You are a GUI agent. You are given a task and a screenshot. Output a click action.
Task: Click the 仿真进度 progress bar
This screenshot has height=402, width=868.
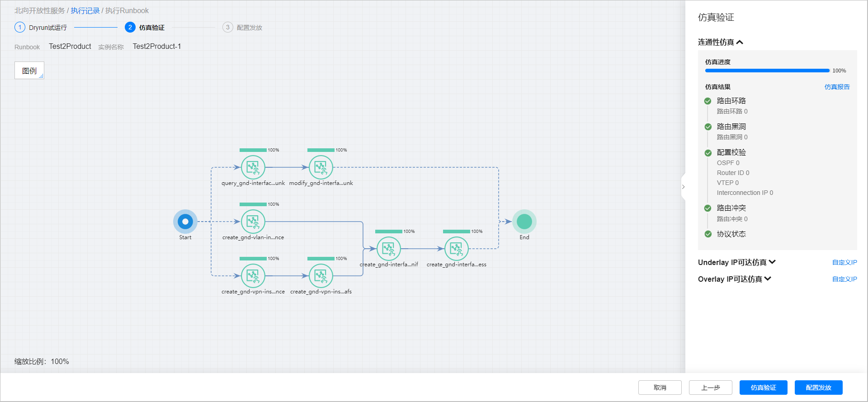767,71
